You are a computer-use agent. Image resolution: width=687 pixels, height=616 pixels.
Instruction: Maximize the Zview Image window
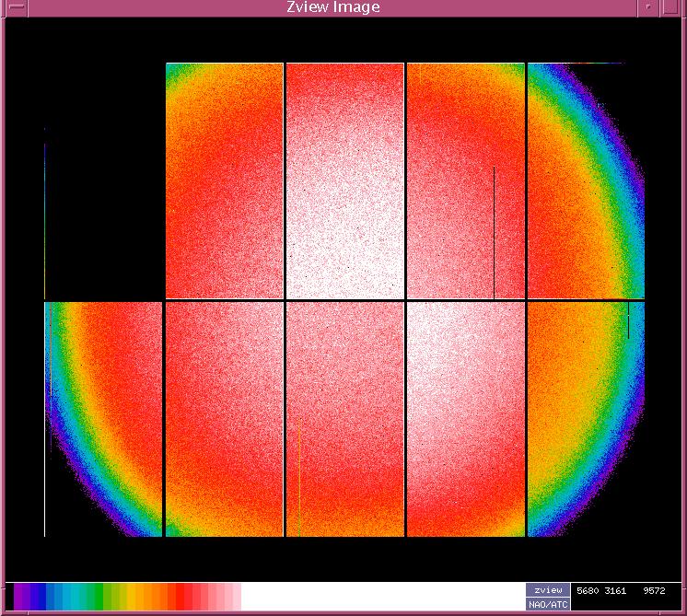[675, 7]
